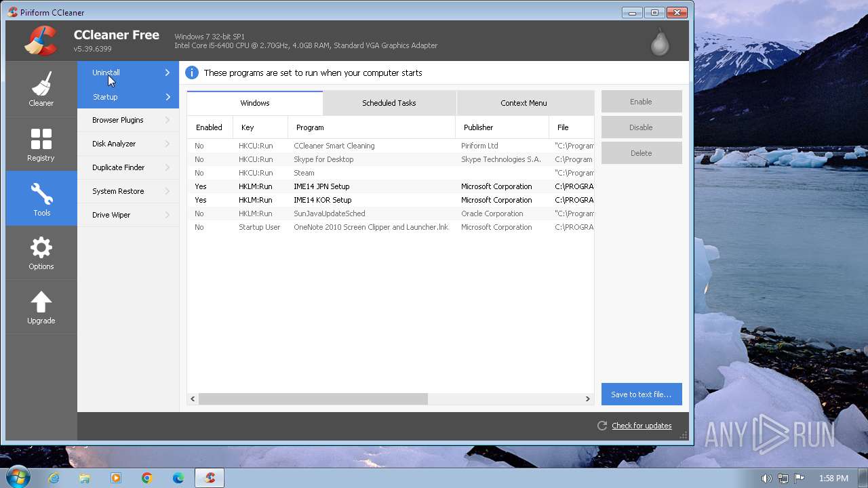This screenshot has width=868, height=488.
Task: Open the Registry section icon
Action: 41,139
